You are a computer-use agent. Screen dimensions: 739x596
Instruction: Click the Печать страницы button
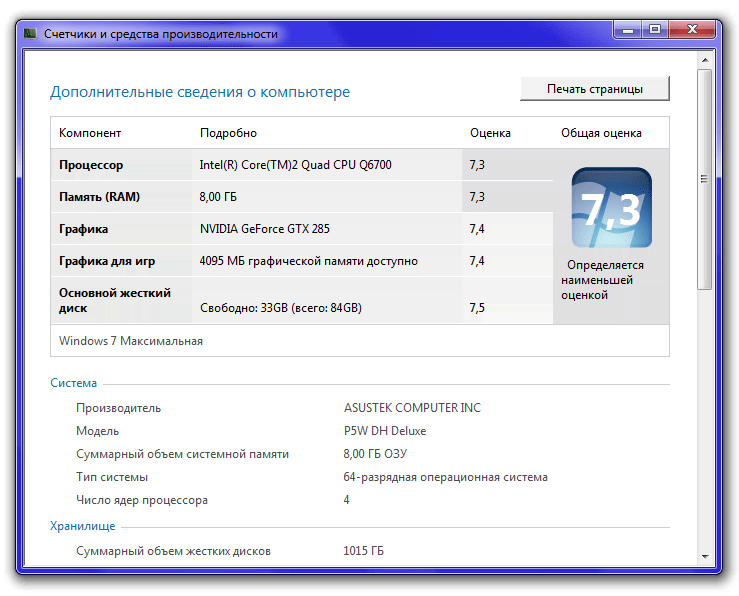pyautogui.click(x=595, y=89)
